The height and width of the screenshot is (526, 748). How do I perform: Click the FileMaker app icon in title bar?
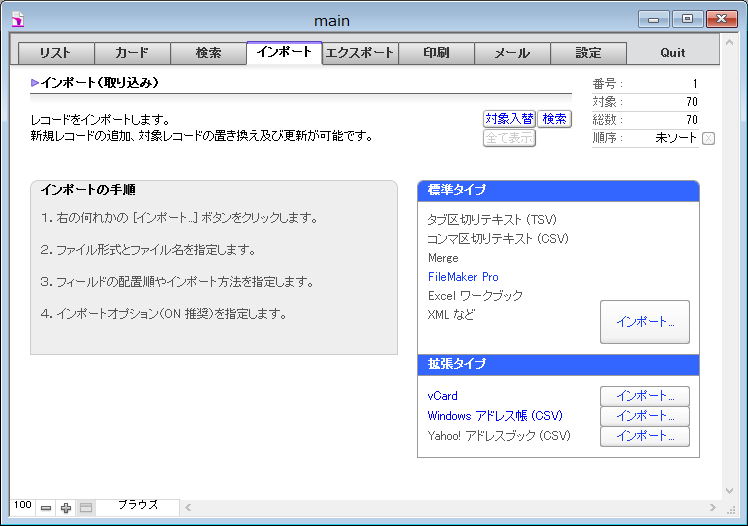point(17,19)
